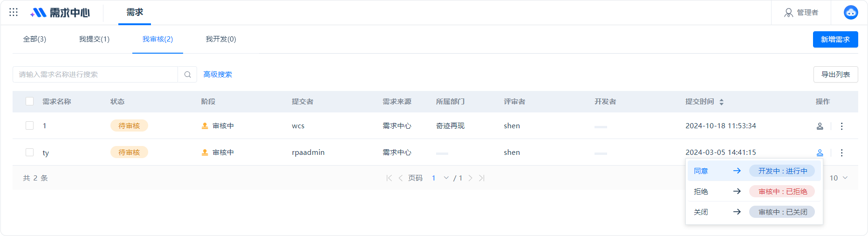This screenshot has width=868, height=236.
Task: Check the checkbox for row ty
Action: [29, 152]
